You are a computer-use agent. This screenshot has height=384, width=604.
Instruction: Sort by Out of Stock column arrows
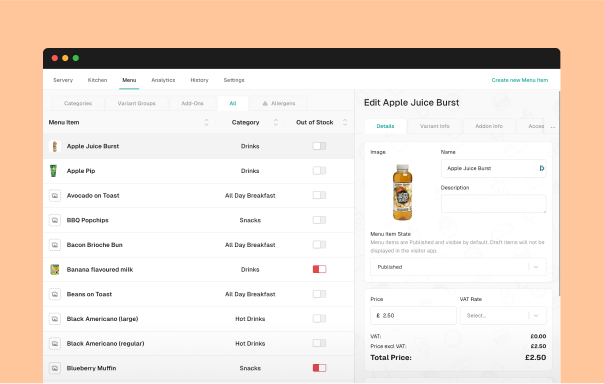coord(345,122)
